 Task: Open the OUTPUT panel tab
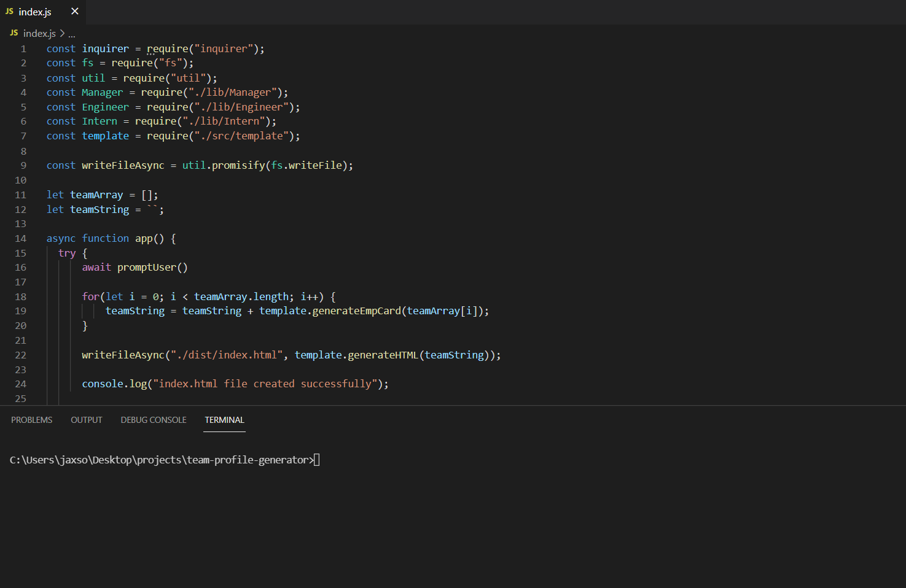[86, 420]
